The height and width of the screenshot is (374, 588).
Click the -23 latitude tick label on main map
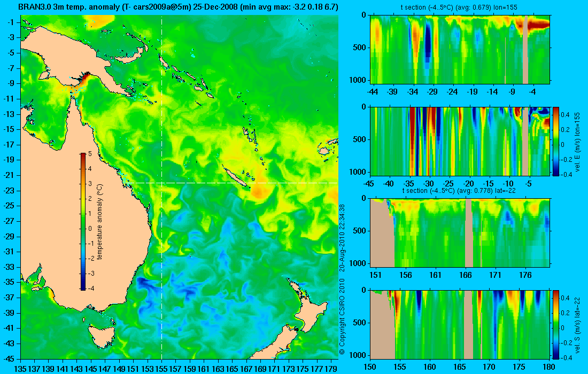tap(9, 190)
